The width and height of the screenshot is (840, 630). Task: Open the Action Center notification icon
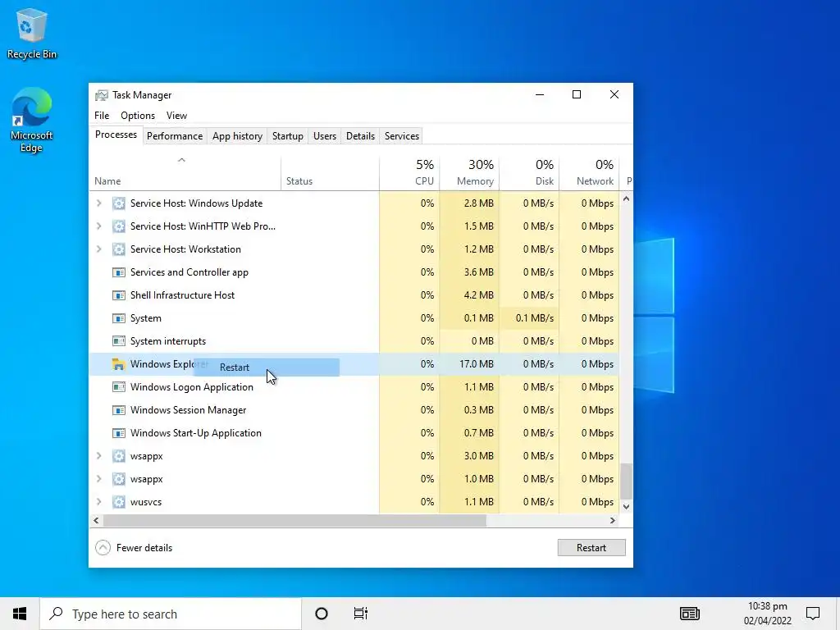pyautogui.click(x=813, y=614)
